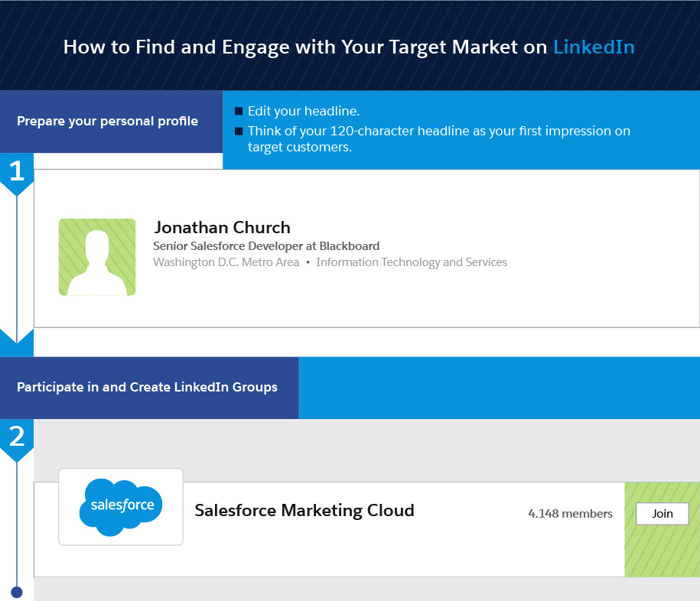The width and height of the screenshot is (700, 601).
Task: Click the green striped area beside Join
Action: [x=662, y=554]
